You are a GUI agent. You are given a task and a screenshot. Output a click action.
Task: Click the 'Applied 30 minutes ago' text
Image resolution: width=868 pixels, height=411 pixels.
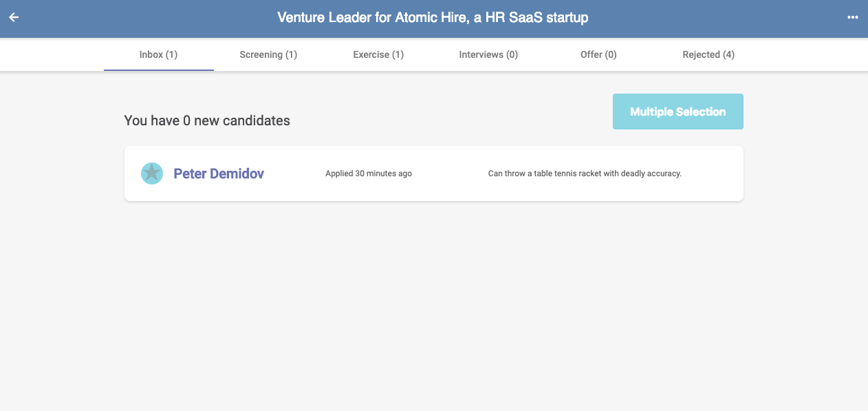(369, 173)
